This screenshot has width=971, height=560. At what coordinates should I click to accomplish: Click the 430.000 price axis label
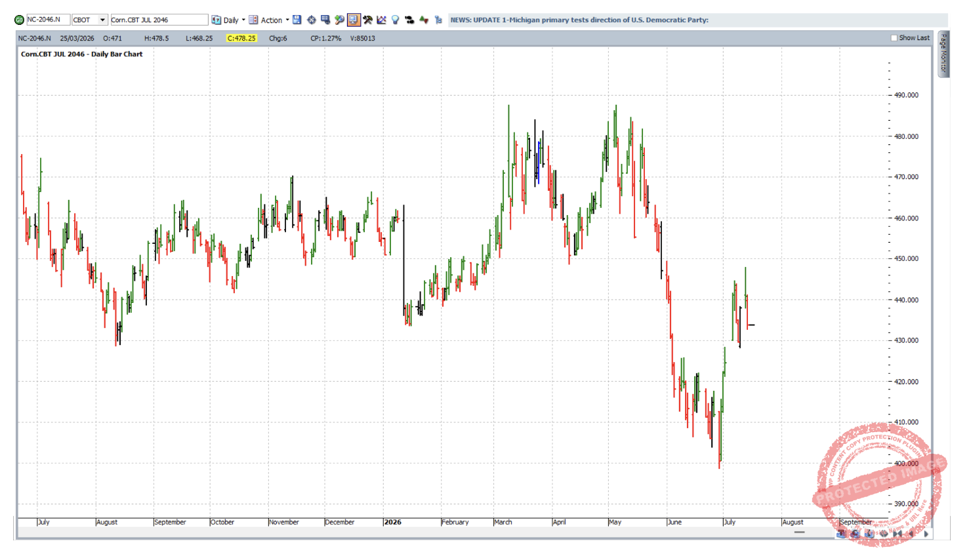[906, 340]
